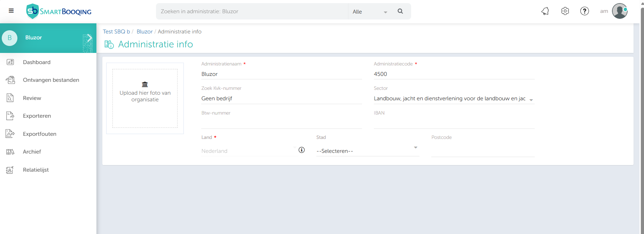
Task: Expand the Bluzor administration switcher arrow
Action: tap(89, 38)
